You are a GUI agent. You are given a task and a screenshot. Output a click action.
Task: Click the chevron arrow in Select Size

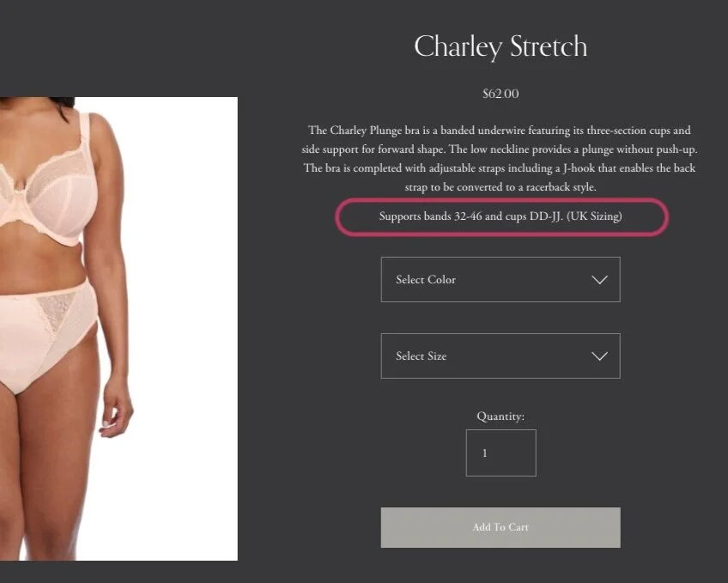click(599, 356)
